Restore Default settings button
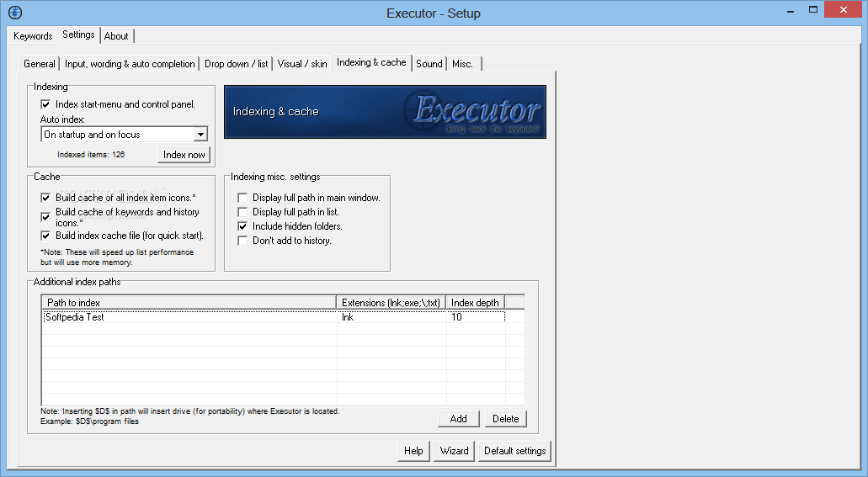Screen dimensions: 868x477 (514, 451)
